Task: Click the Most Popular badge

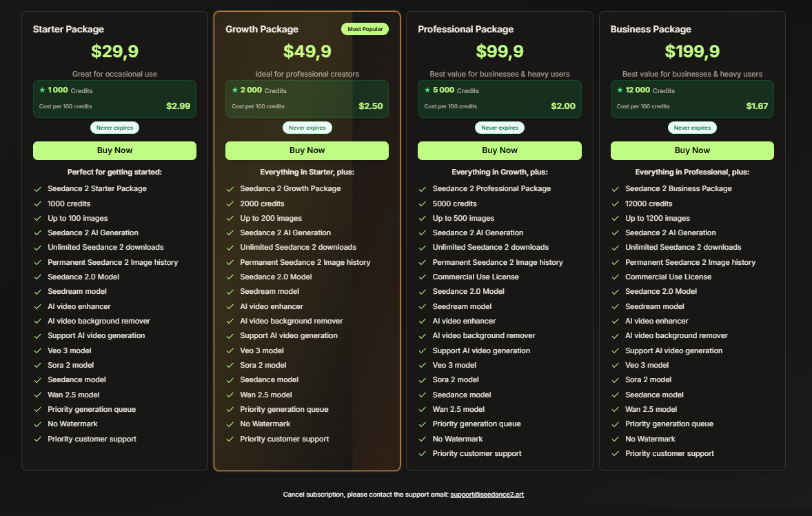Action: coord(365,29)
